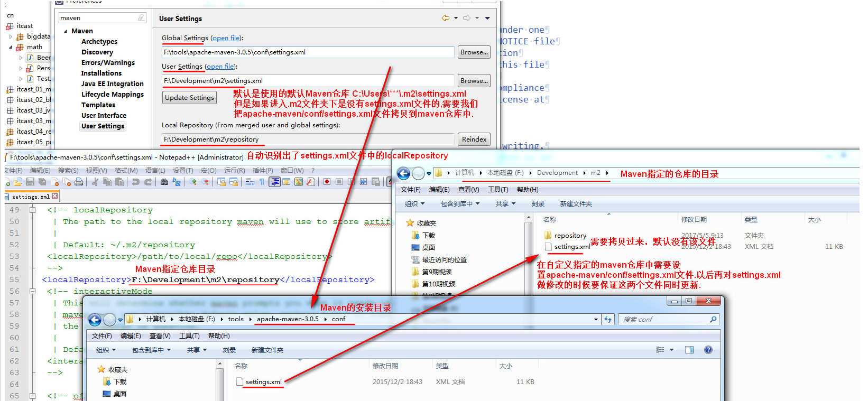Click the Run macro multiple times icon
Image resolution: width=868 pixels, height=401 pixels.
coord(363,182)
